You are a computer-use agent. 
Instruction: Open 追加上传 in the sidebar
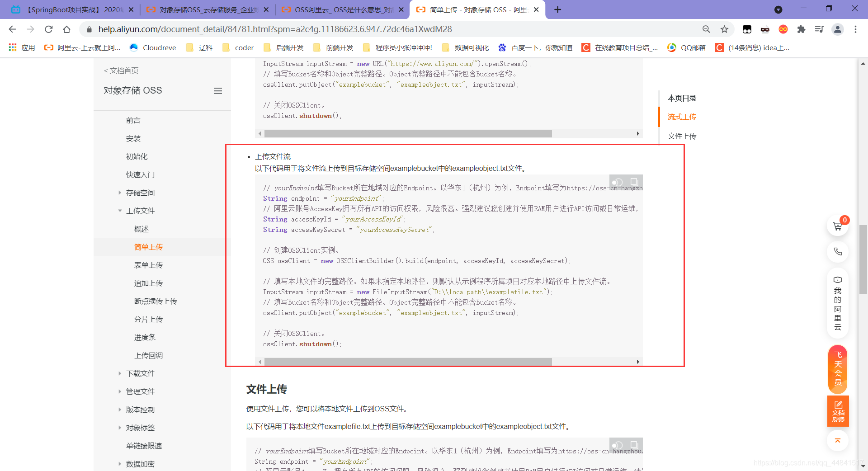coord(148,283)
